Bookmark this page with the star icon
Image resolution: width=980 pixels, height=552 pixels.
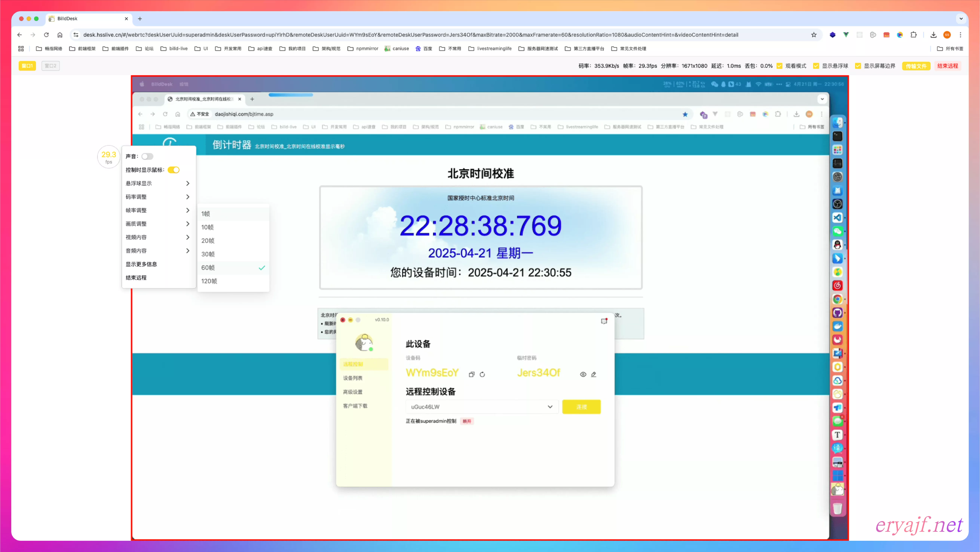[x=814, y=35]
